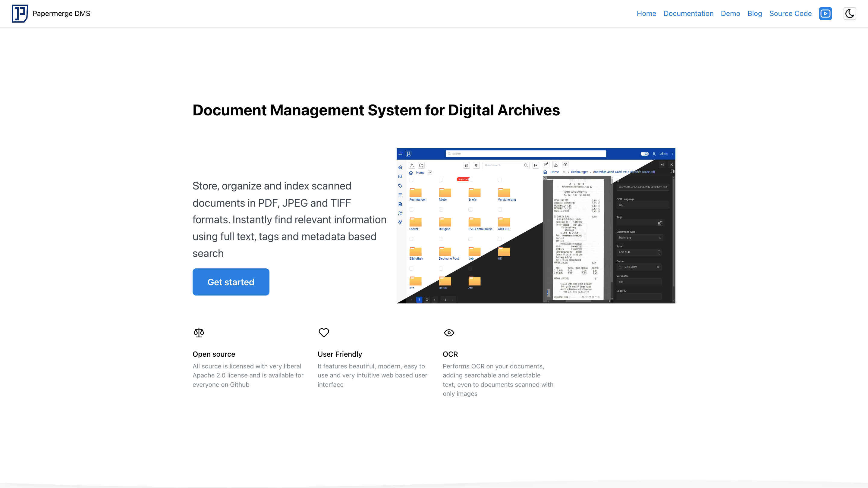Tick the checkbox above Rechnungen folder
The width and height of the screenshot is (868, 488).
pos(411,180)
